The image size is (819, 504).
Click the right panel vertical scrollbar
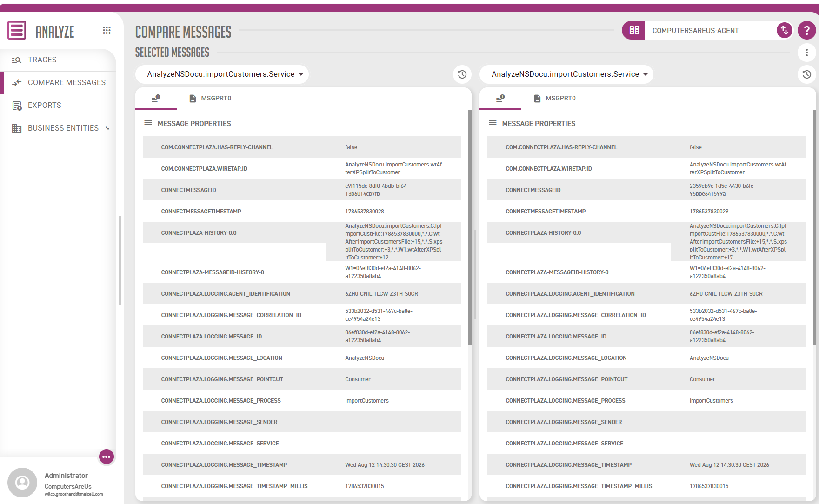pos(814,228)
